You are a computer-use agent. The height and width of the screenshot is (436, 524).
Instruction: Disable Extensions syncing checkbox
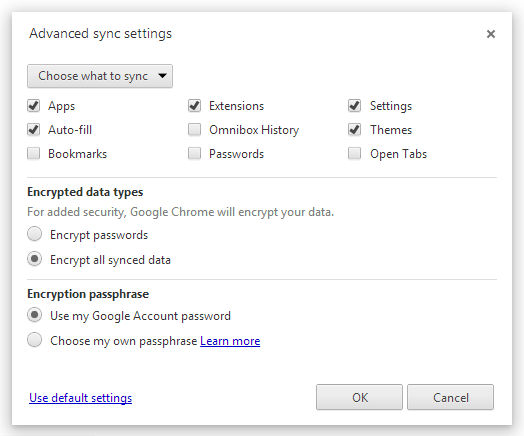[194, 106]
